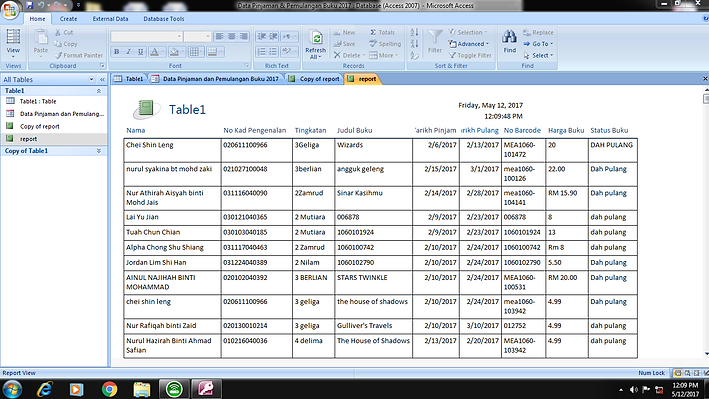The width and height of the screenshot is (709, 399).
Task: Select the Format Painter tool
Action: pyautogui.click(x=79, y=55)
